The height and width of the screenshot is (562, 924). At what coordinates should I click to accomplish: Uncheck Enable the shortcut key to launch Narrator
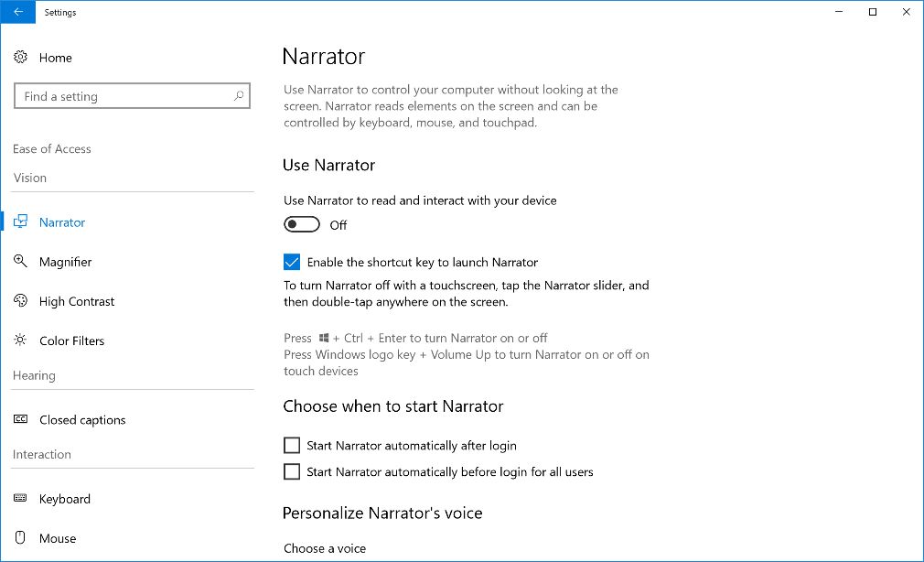292,263
